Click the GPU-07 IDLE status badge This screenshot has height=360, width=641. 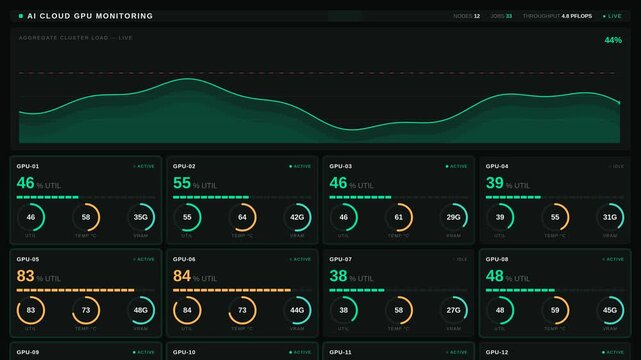point(460,259)
